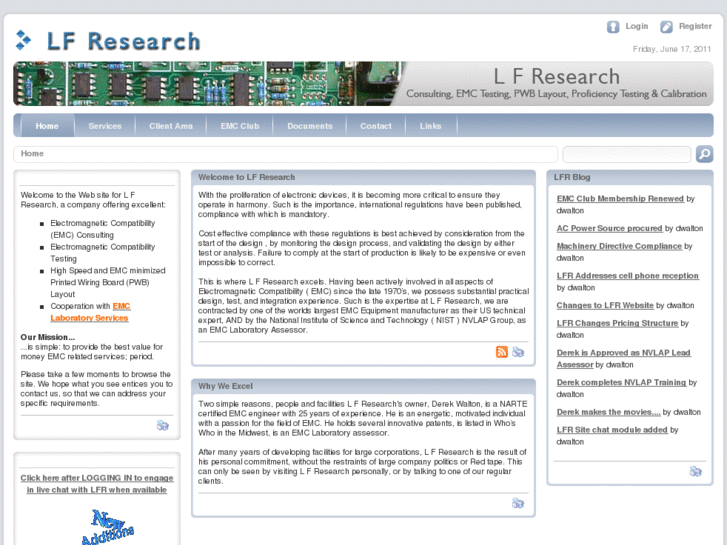Click print icon in Welcome to LF Research panel
The width and height of the screenshot is (727, 545).
518,352
